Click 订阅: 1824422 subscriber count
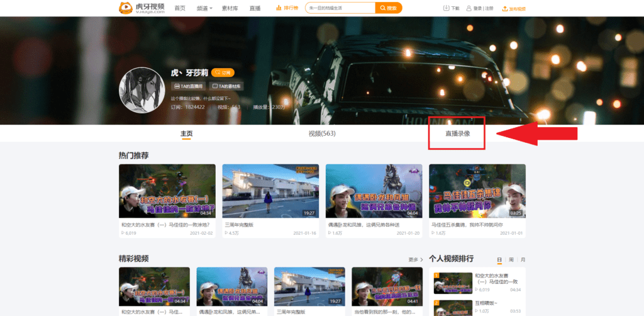The height and width of the screenshot is (316, 644). point(187,107)
